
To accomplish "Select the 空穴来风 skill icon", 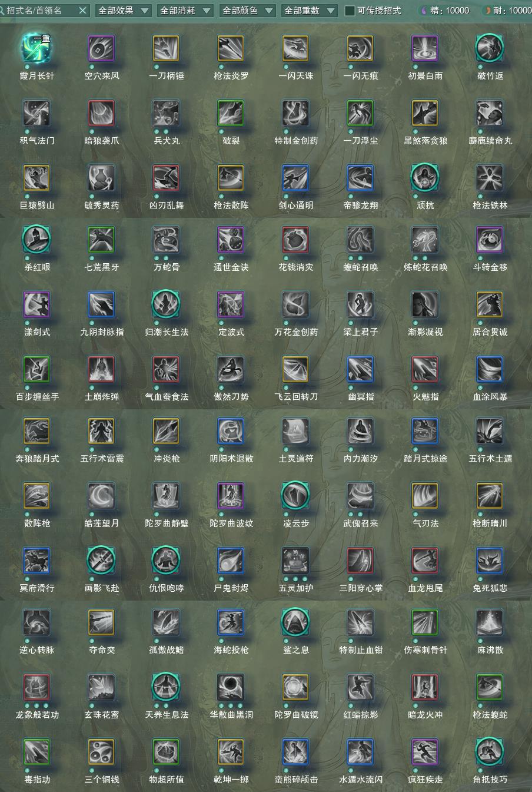I will pos(101,48).
